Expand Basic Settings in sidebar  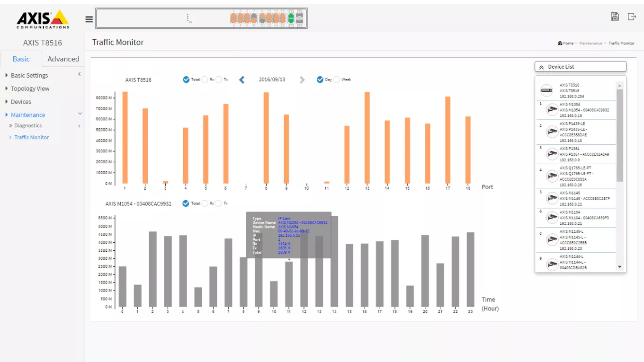click(29, 75)
